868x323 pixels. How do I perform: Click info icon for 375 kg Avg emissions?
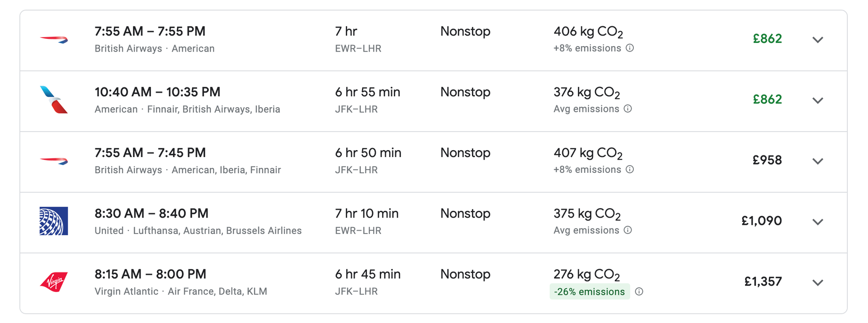point(628,230)
